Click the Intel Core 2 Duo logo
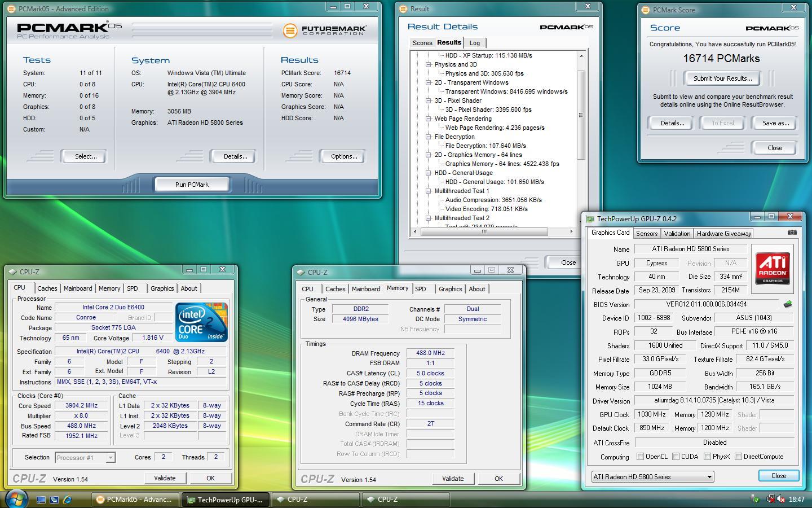Image resolution: width=812 pixels, height=508 pixels. 201,322
